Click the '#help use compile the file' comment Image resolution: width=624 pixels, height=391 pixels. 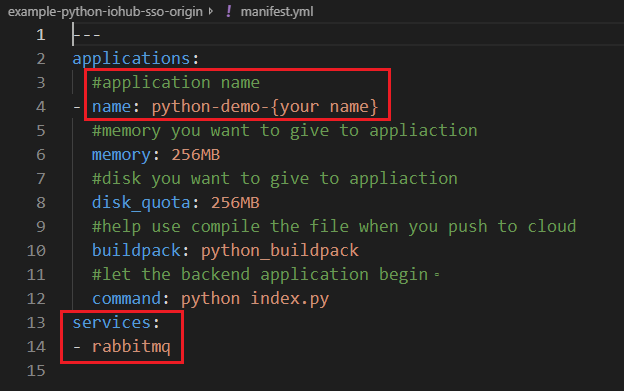pyautogui.click(x=334, y=227)
